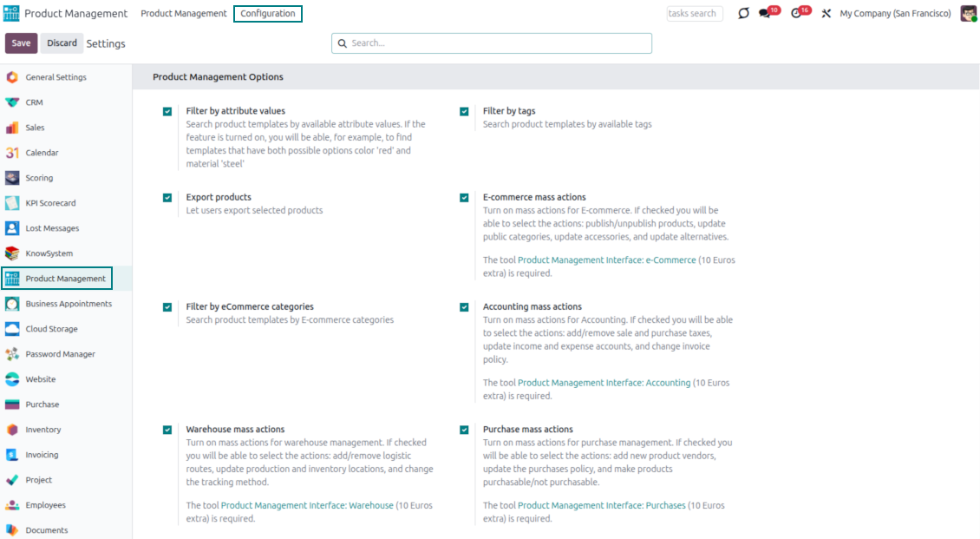Select Cloud Storage in sidebar
This screenshot has height=539, width=980.
[x=51, y=329]
